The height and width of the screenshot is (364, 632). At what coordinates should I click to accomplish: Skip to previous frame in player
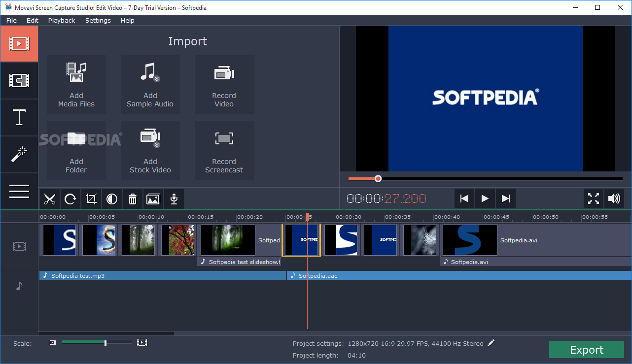[x=464, y=199]
